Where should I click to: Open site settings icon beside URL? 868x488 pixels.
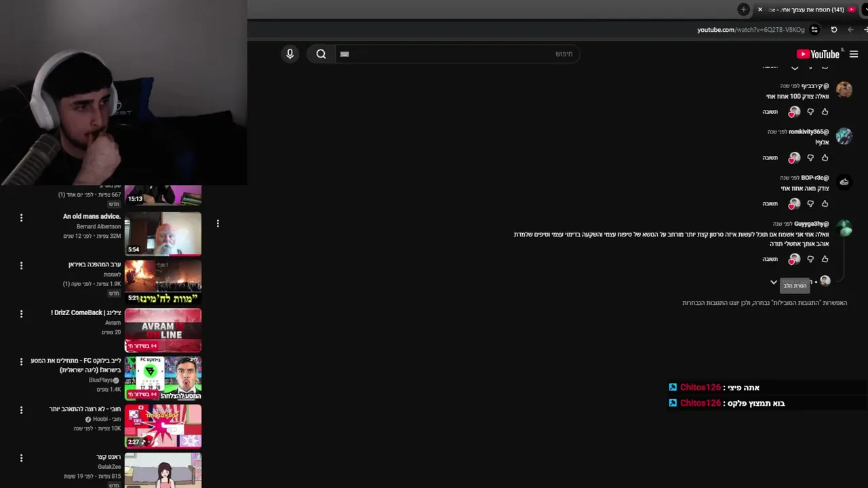(814, 30)
